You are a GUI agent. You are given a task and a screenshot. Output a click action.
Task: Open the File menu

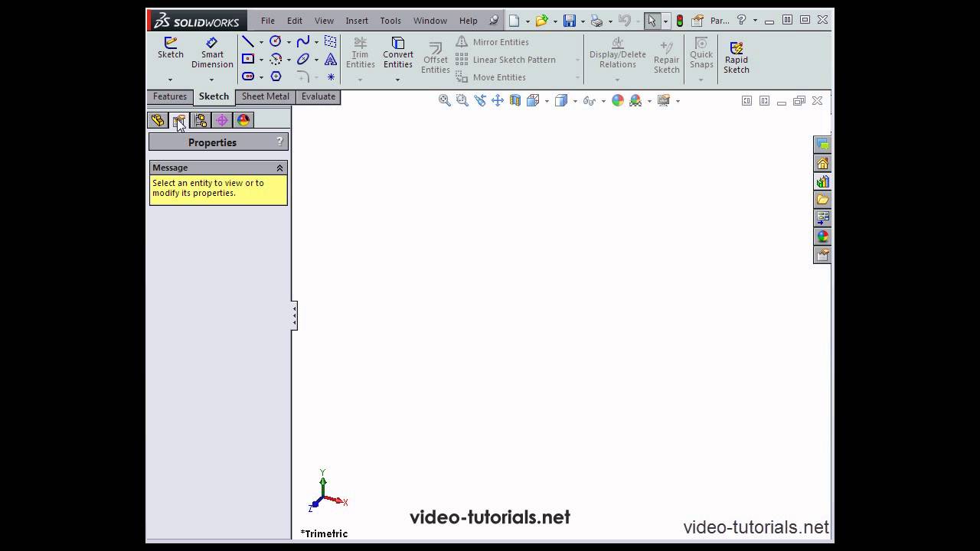(267, 21)
